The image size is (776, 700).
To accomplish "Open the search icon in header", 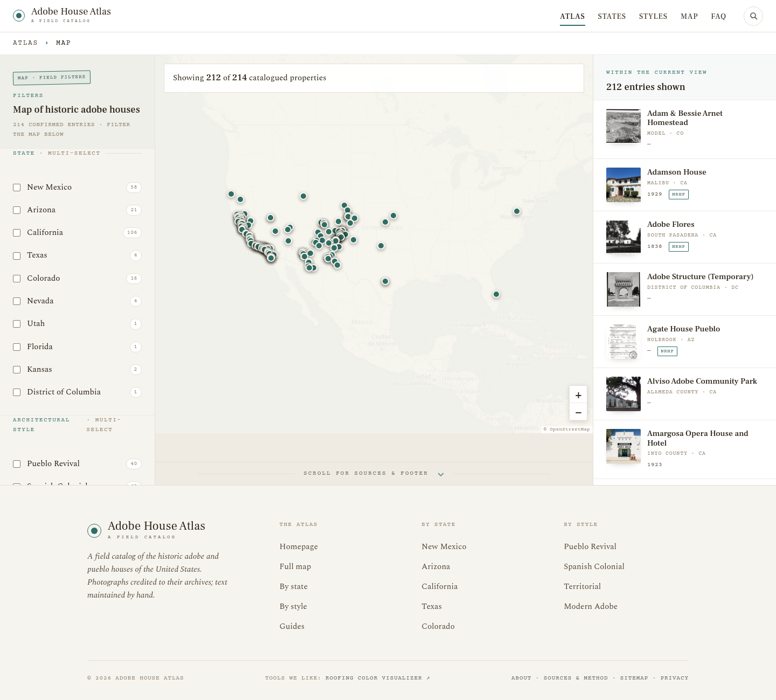I will coord(753,16).
